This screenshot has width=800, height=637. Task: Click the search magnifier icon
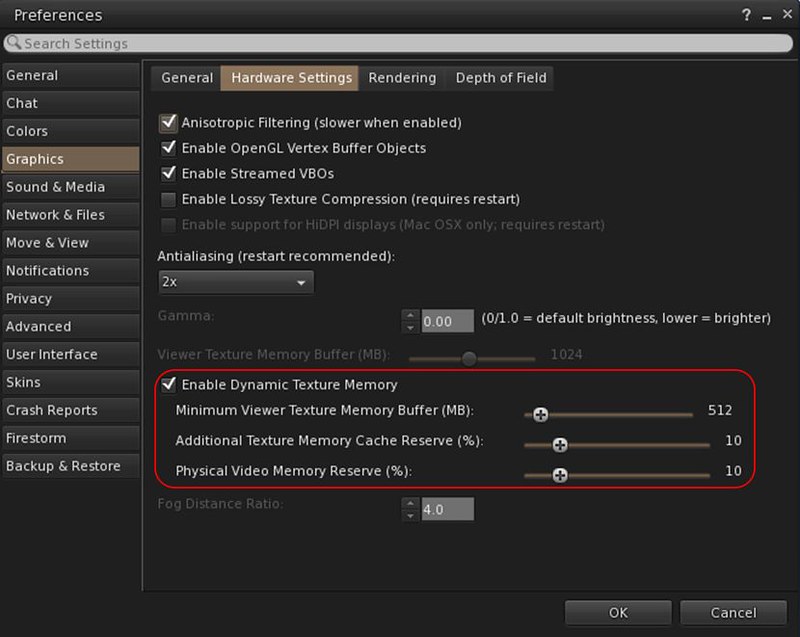click(x=13, y=44)
